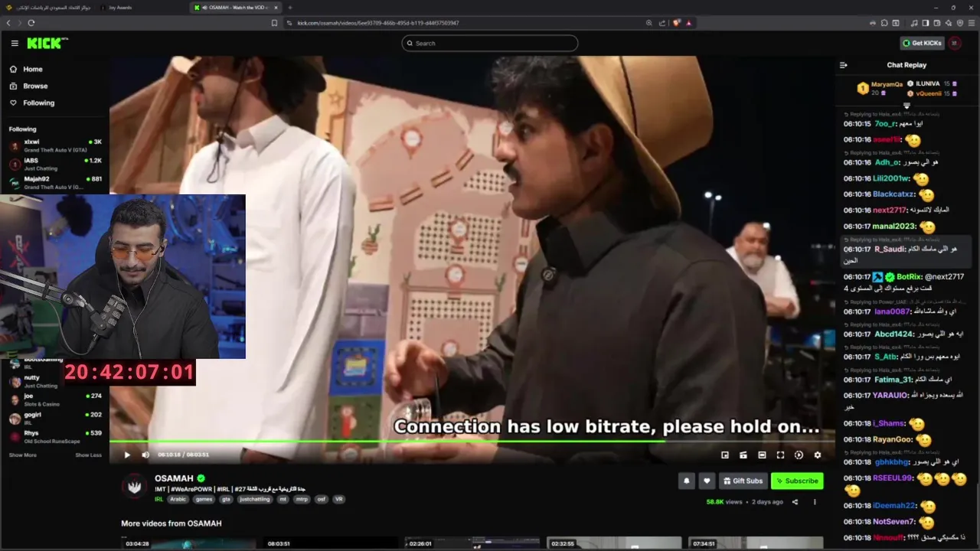Select the justchatting tag
This screenshot has height=551, width=980.
[x=254, y=499]
